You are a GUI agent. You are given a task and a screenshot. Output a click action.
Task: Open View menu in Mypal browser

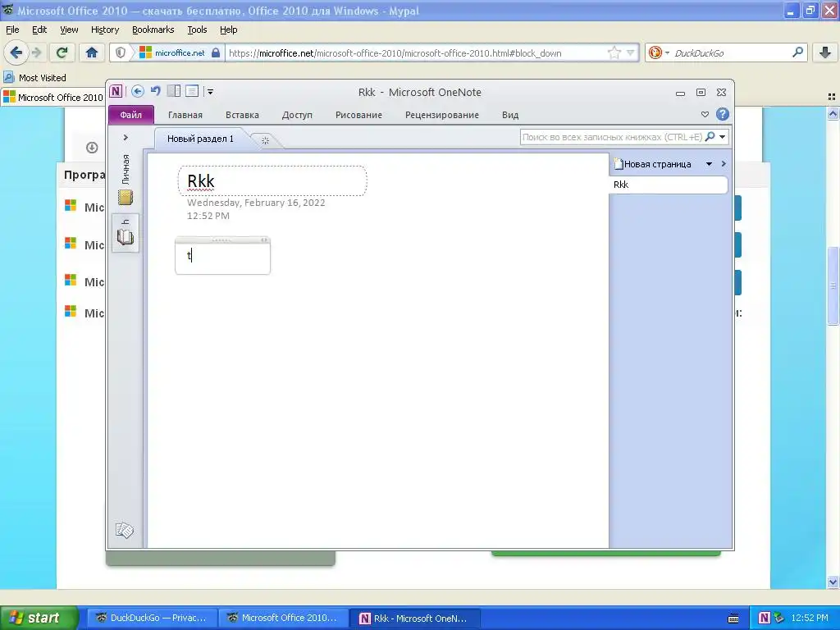coord(69,30)
